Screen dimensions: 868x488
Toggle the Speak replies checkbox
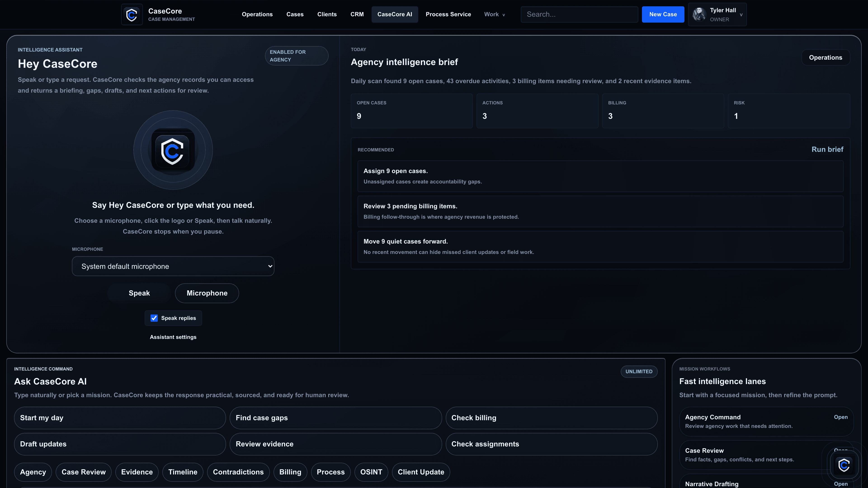tap(154, 318)
